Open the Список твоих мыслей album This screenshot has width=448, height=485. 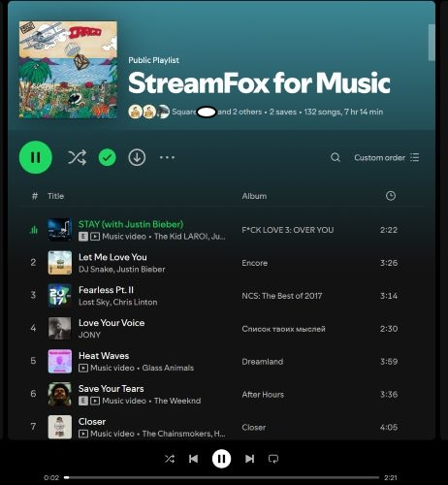point(283,329)
